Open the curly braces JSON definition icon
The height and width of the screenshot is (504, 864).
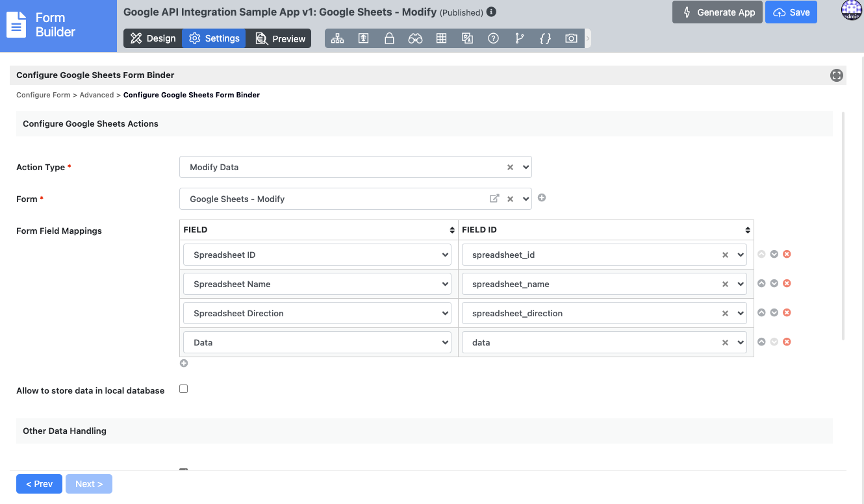545,38
